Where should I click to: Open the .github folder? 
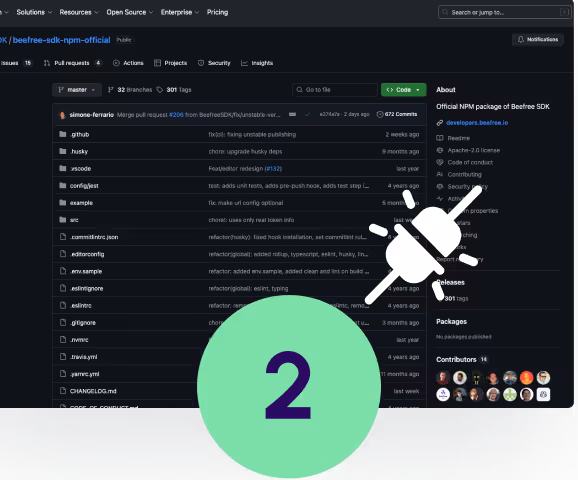coord(80,135)
